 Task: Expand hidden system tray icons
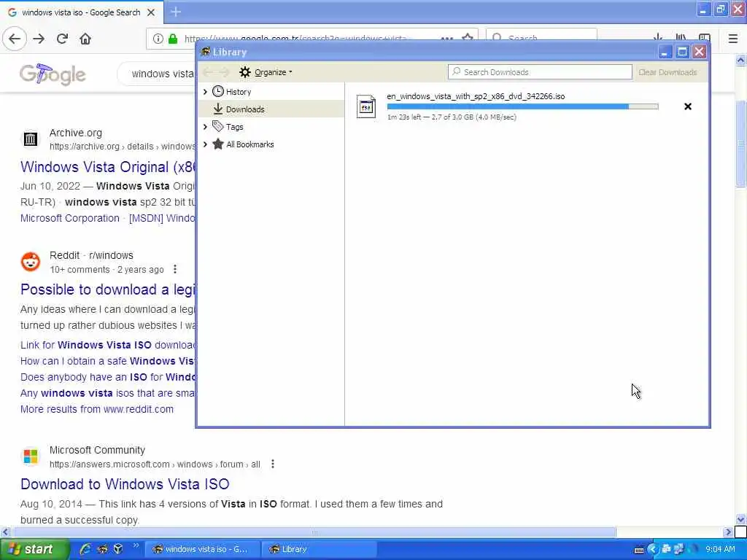click(x=651, y=549)
